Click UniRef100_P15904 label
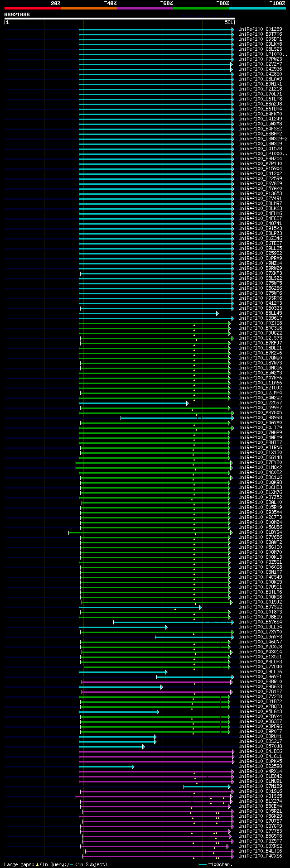290x868 pixels. (260, 168)
